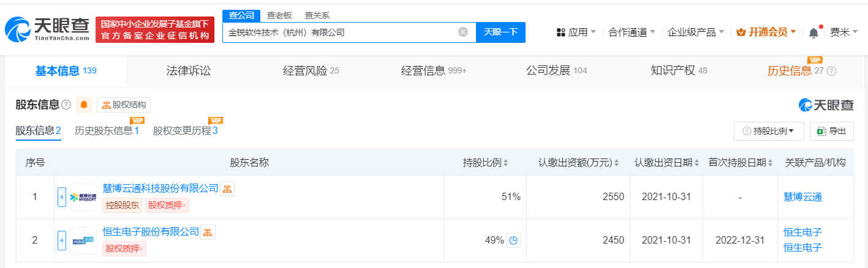Click the orange alert bell beside 股东信息

(x=84, y=105)
